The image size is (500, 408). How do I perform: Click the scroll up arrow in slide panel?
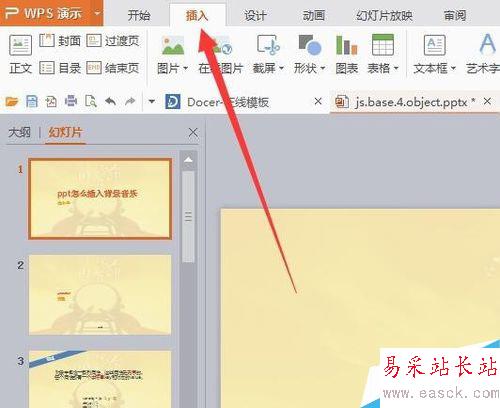tap(188, 160)
